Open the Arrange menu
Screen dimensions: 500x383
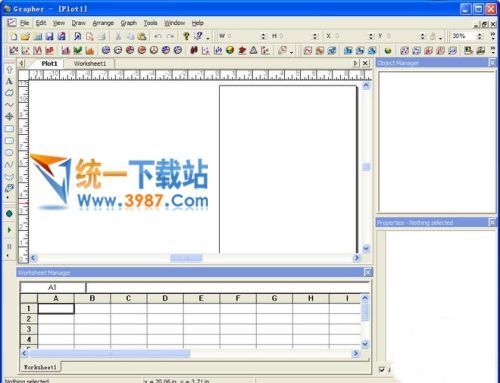tap(103, 23)
